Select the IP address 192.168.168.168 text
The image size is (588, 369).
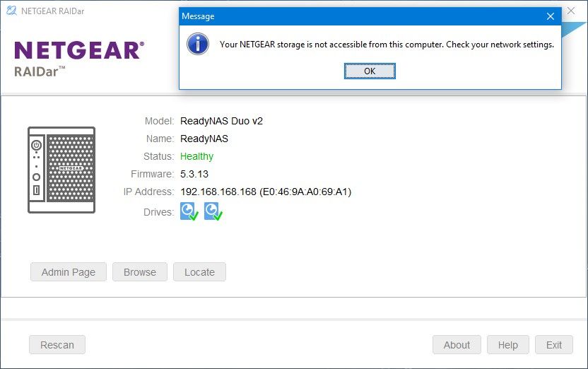[218, 192]
